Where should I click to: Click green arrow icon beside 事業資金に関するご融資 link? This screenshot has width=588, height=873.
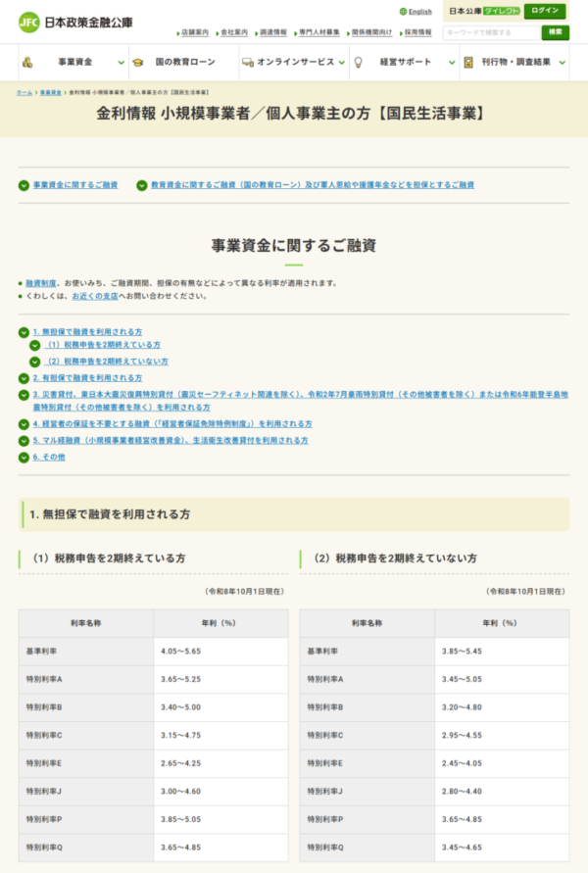[x=24, y=185]
